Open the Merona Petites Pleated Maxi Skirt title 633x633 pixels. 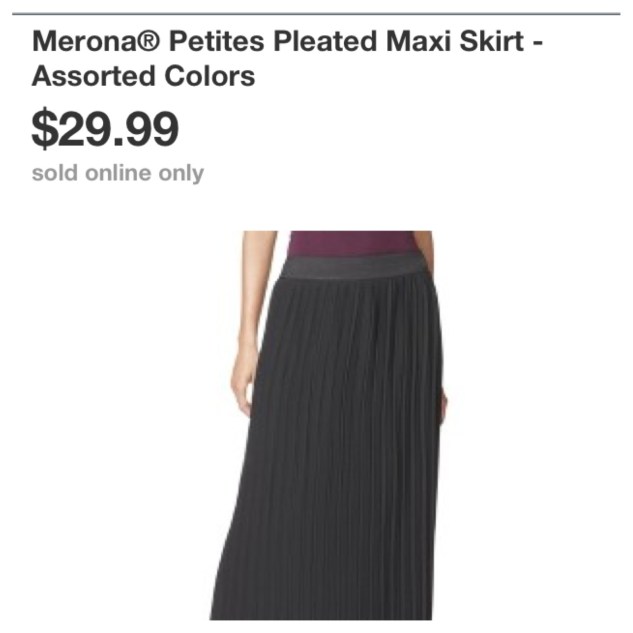[287, 58]
